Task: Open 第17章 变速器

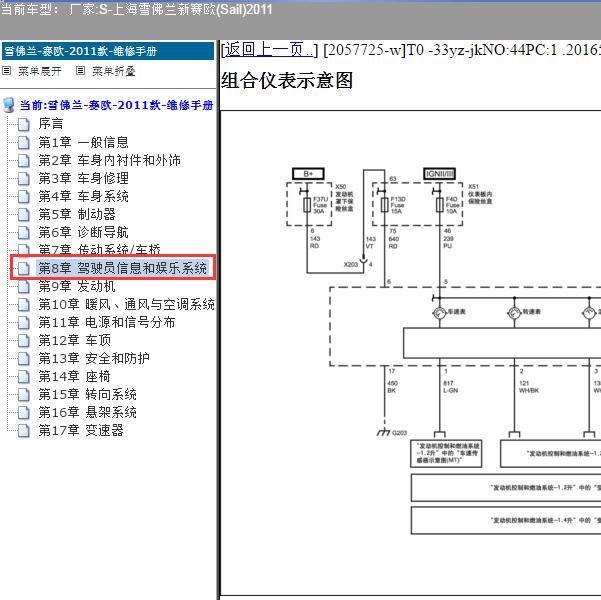Action: [x=81, y=431]
